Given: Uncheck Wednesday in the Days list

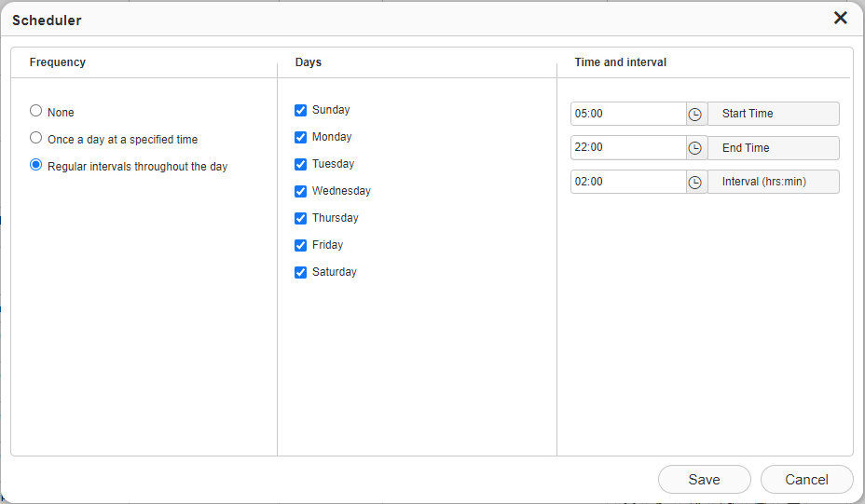Looking at the screenshot, I should pyautogui.click(x=301, y=191).
